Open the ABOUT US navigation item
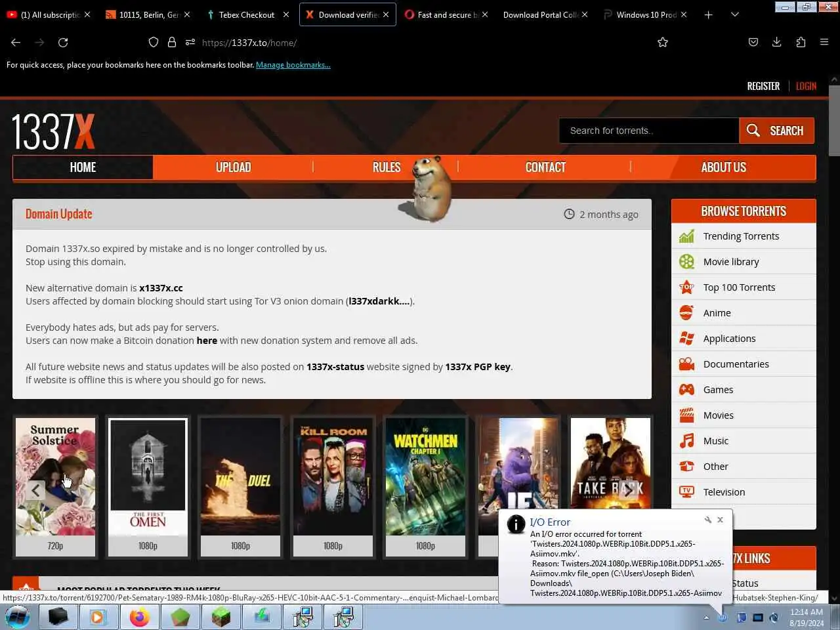Screen dimensions: 840x630 click(723, 167)
